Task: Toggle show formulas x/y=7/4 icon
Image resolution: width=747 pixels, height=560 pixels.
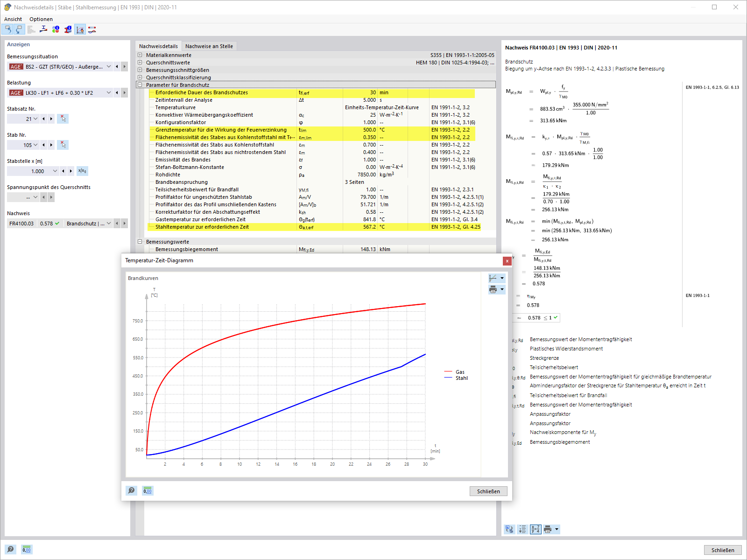Action: (535, 529)
